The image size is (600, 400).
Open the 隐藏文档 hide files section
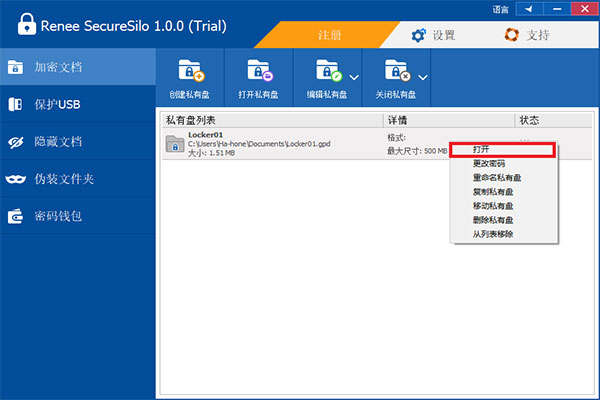pos(57,141)
